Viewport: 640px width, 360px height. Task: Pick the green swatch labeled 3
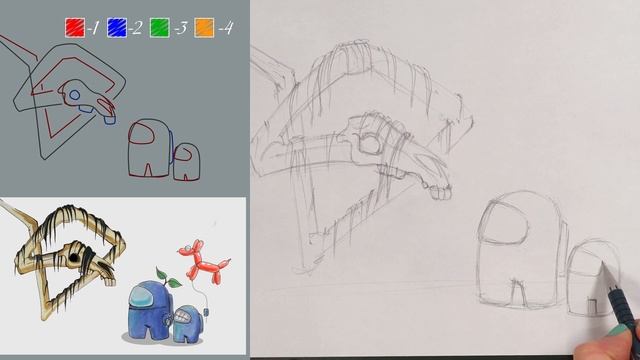(160, 28)
